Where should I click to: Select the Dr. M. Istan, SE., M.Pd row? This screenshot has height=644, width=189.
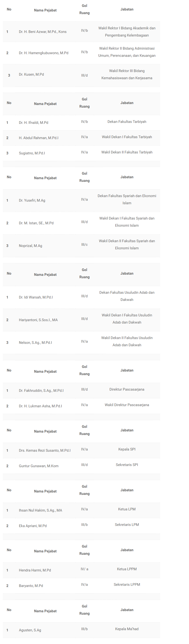[36, 223]
